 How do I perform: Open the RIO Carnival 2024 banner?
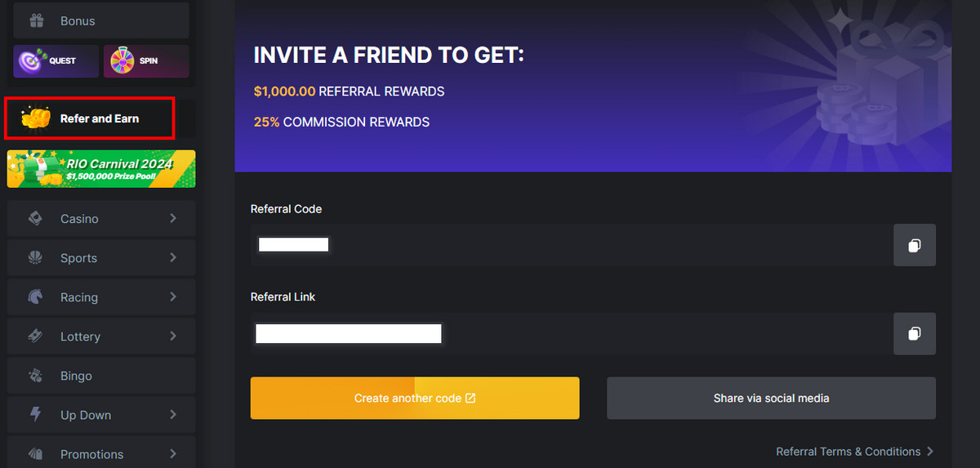(x=101, y=168)
